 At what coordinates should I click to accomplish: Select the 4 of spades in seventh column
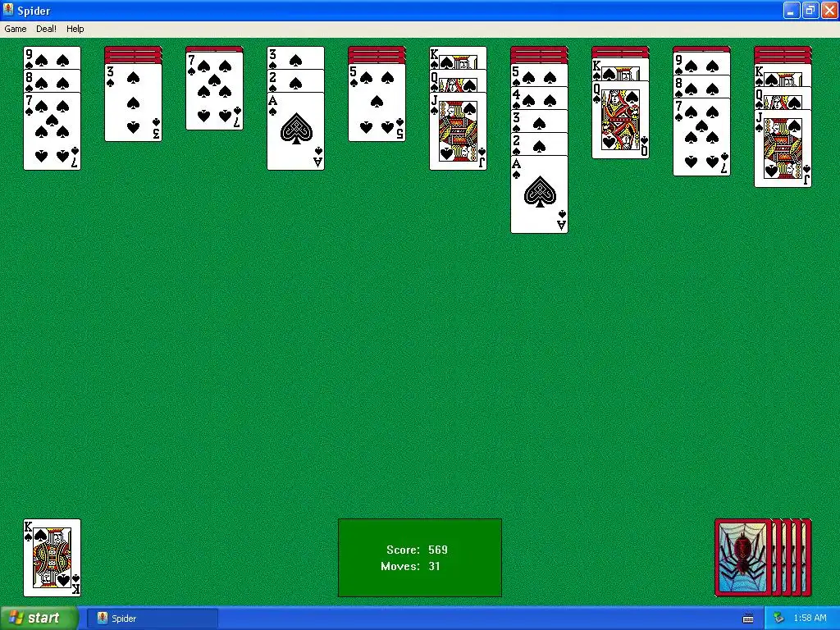point(540,98)
